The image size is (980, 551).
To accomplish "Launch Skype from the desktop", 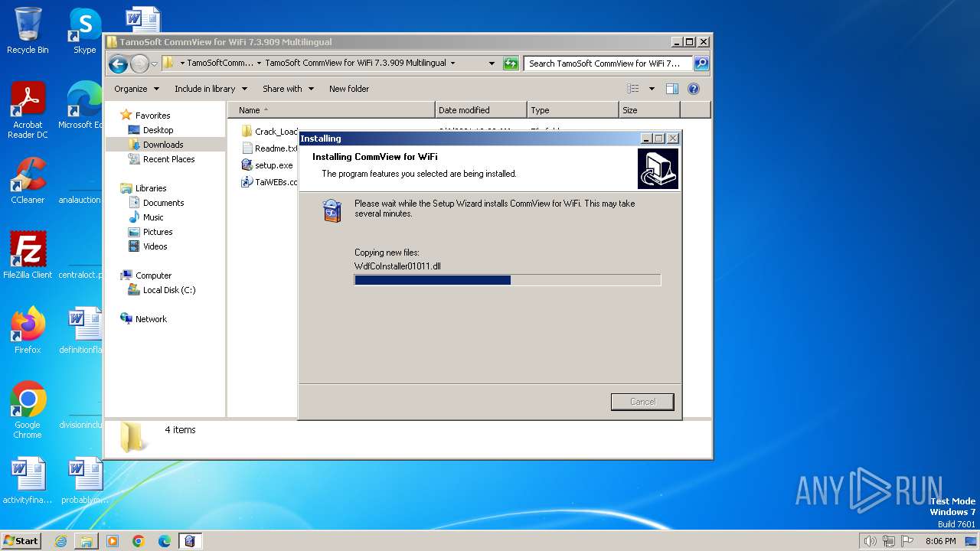I will click(84, 31).
